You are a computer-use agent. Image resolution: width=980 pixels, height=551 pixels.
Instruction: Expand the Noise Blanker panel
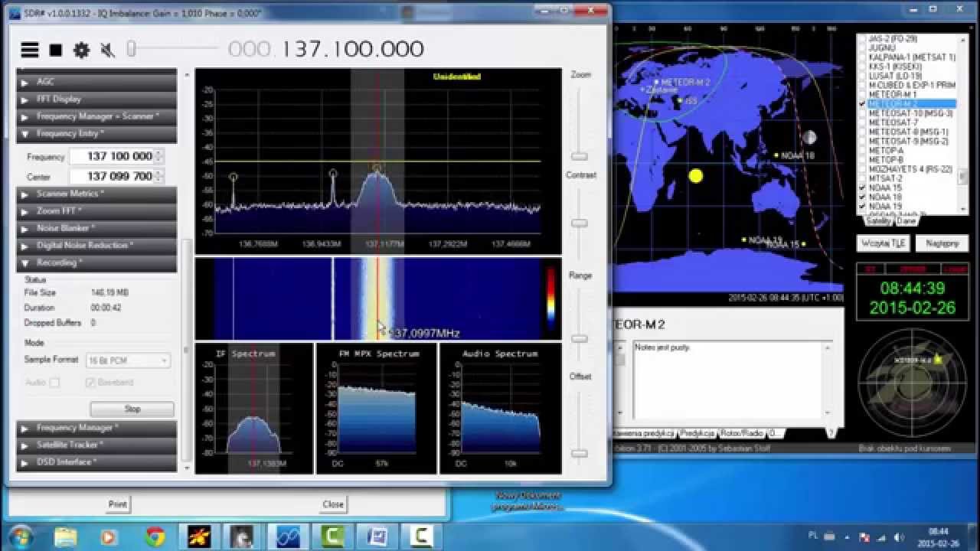click(x=96, y=228)
